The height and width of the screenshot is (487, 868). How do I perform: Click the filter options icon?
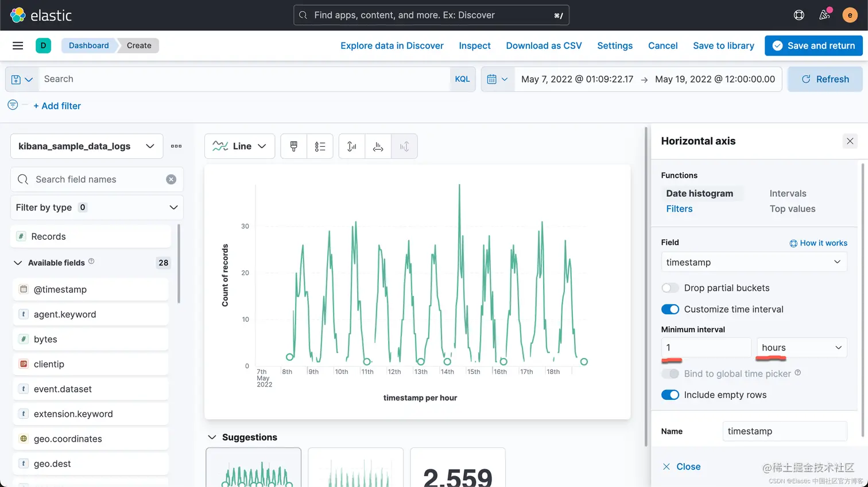13,105
